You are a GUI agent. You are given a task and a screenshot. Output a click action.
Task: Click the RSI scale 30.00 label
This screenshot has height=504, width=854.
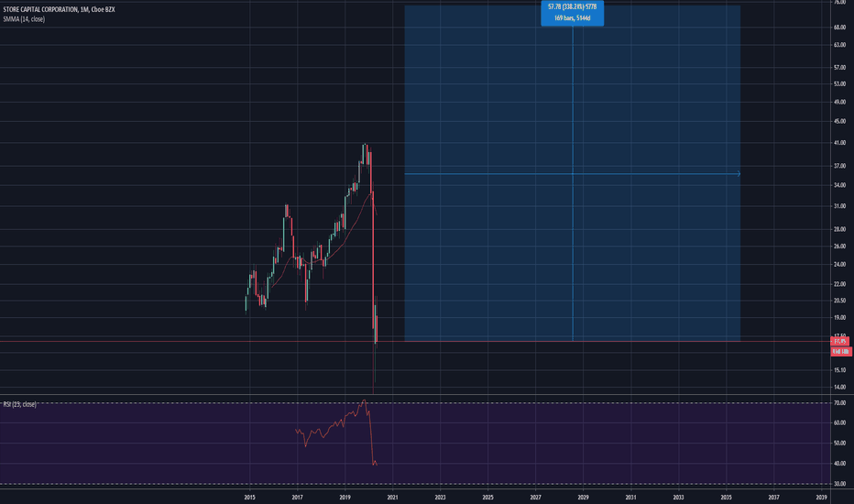[x=839, y=484]
